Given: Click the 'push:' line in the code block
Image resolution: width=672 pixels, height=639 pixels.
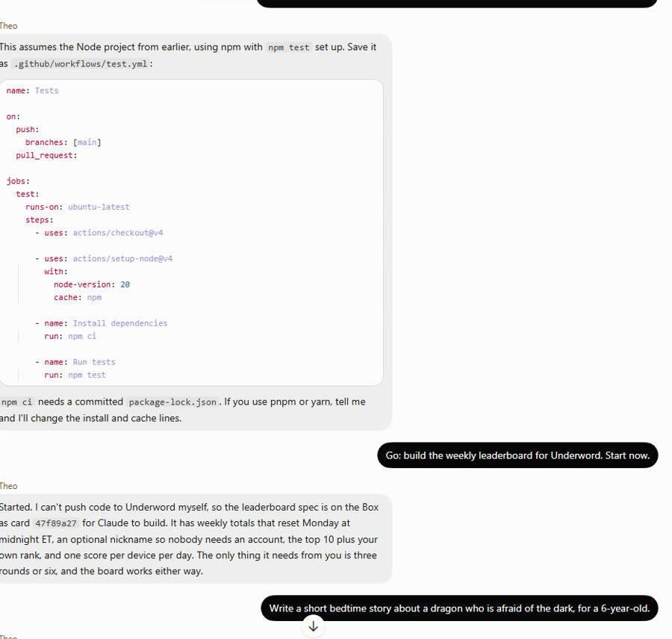Looking at the screenshot, I should 28,129.
